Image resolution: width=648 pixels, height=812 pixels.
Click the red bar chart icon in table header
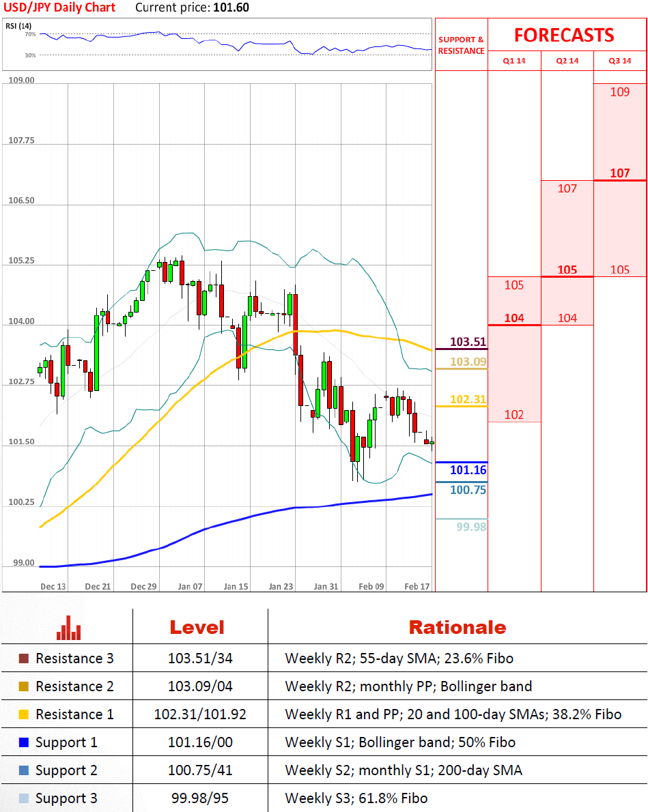tap(68, 628)
